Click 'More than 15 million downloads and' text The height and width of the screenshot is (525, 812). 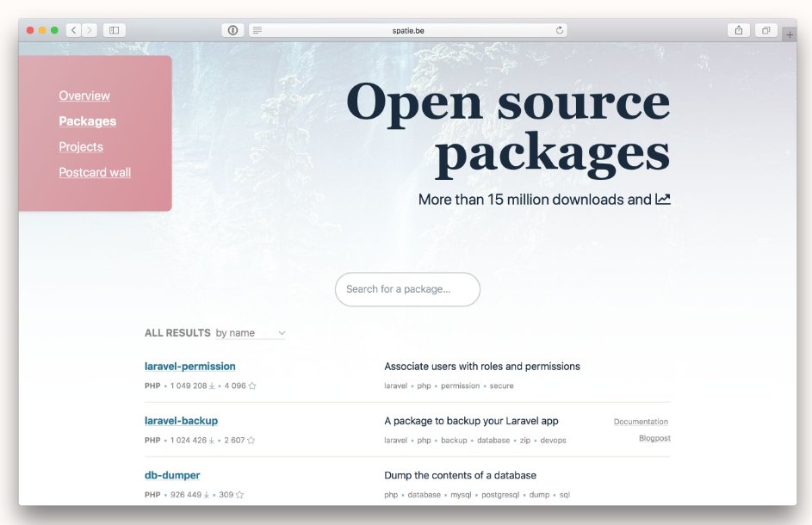[535, 200]
